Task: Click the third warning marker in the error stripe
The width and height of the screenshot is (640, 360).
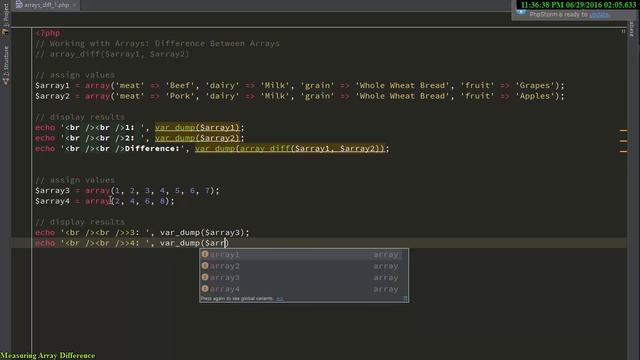Action: coord(623,151)
